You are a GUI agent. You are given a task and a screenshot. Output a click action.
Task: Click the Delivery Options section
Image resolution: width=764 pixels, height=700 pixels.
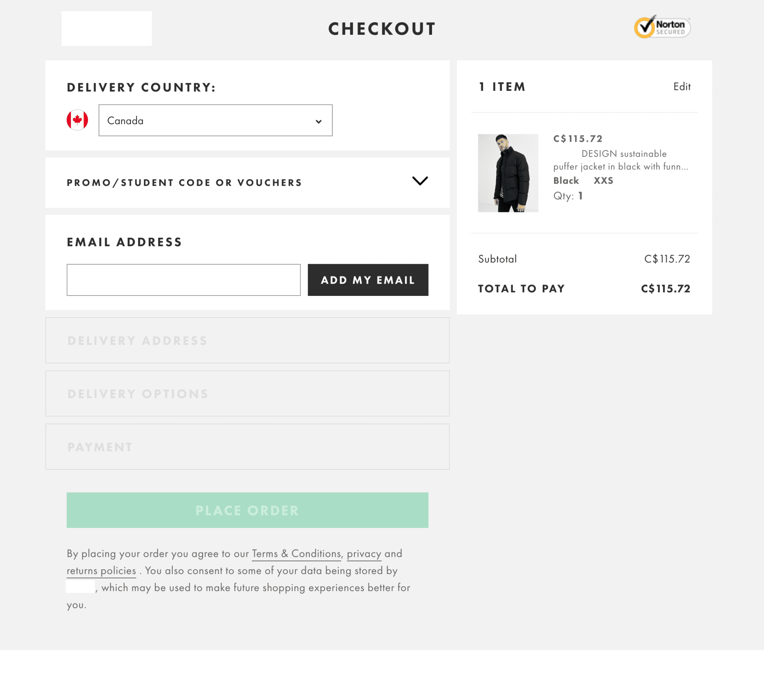pyautogui.click(x=247, y=393)
